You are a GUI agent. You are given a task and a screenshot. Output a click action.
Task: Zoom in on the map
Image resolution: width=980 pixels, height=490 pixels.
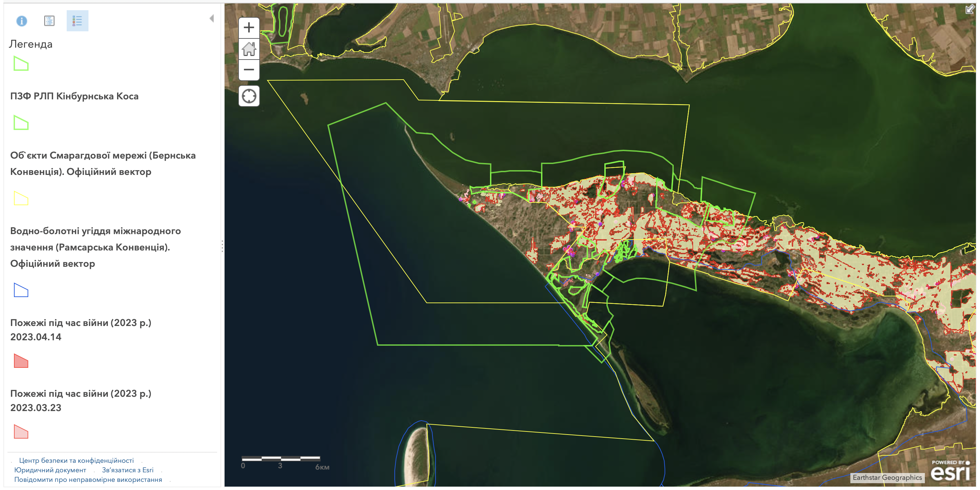pyautogui.click(x=249, y=28)
